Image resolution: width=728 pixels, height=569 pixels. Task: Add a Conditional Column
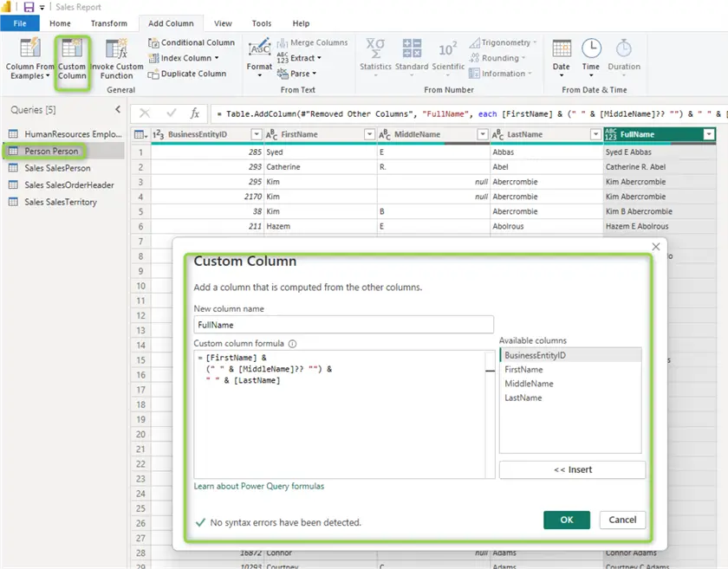pos(192,42)
